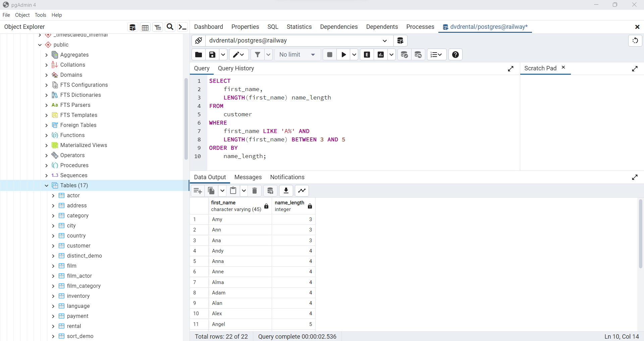Open the Graph Visualiser icon
The height and width of the screenshot is (341, 644).
tap(302, 191)
